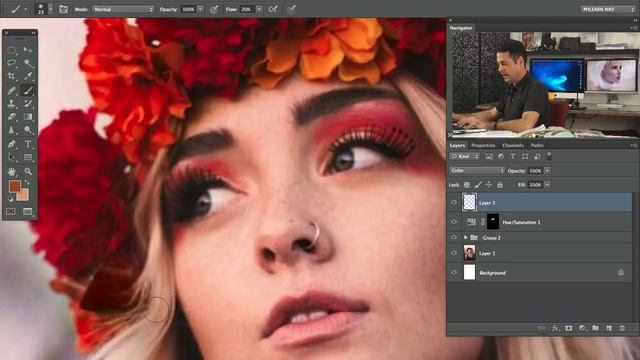This screenshot has height=360, width=640.
Task: Hide the Background layer
Action: click(454, 272)
